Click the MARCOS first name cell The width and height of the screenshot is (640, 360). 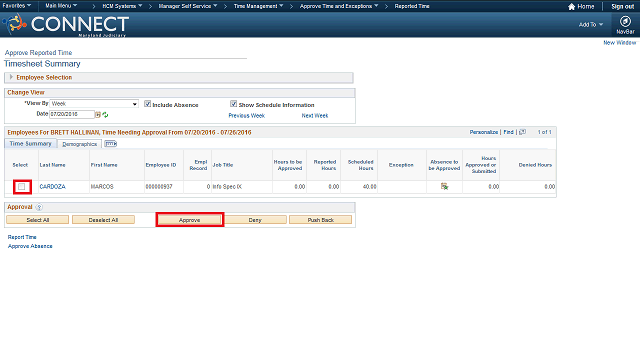(102, 187)
